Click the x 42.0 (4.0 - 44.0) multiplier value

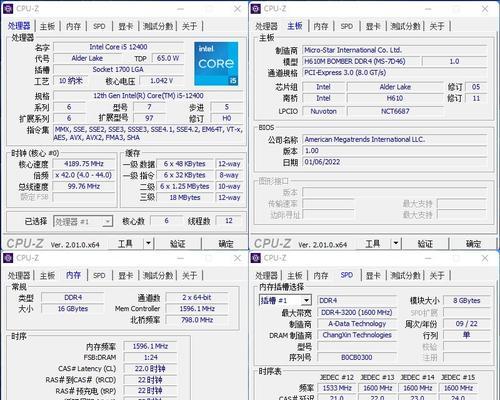pyautogui.click(x=84, y=175)
